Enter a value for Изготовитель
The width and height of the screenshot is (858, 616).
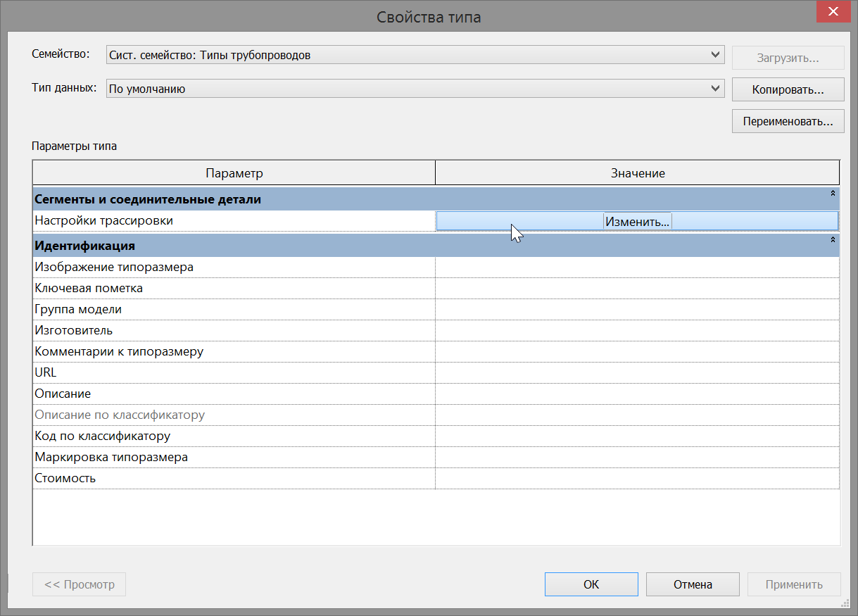pos(637,331)
